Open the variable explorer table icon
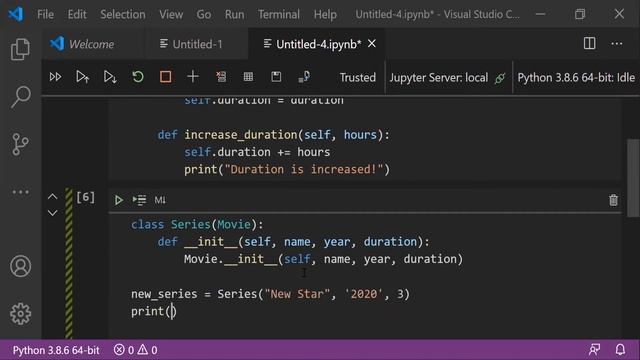 (248, 77)
